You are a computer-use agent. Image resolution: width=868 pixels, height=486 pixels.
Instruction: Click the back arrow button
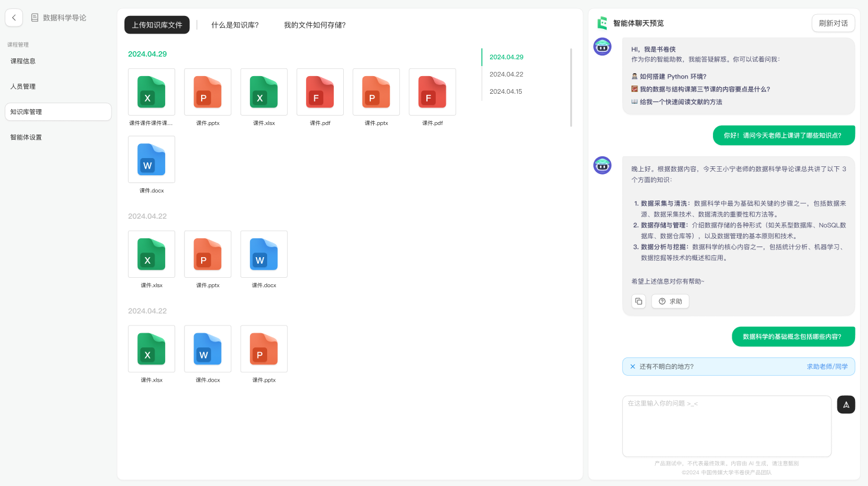(14, 18)
